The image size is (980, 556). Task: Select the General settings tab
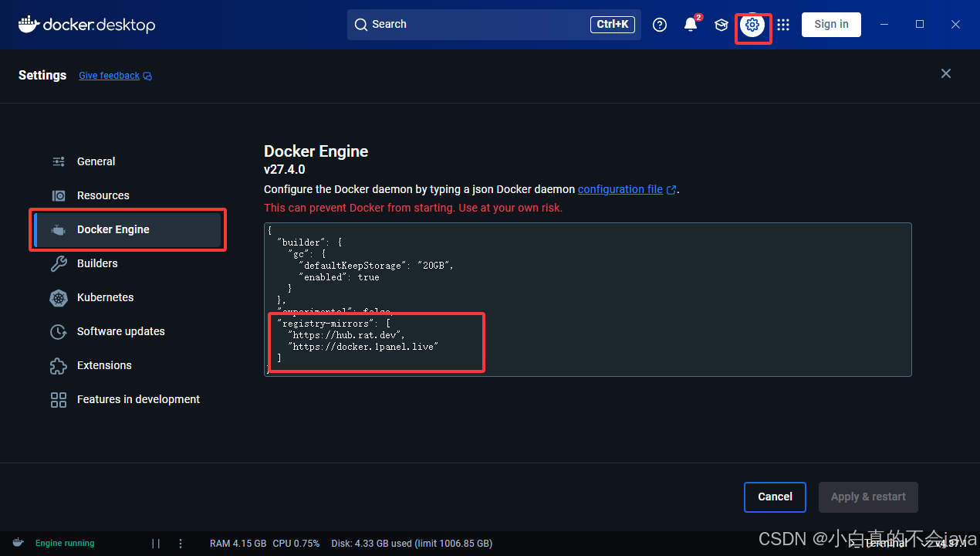pos(128,161)
